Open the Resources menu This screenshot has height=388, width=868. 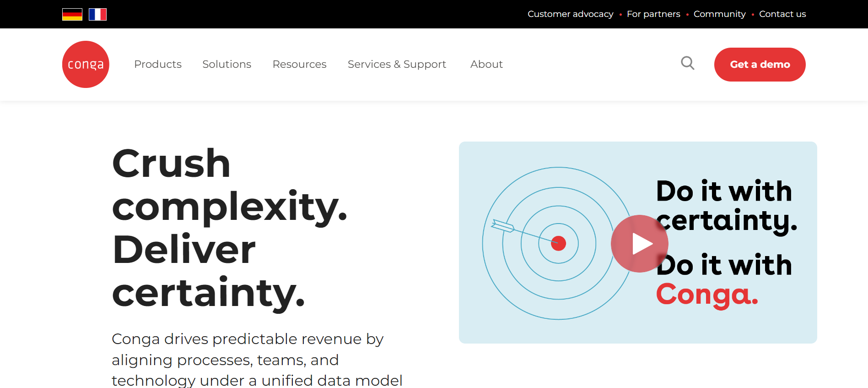coord(300,64)
